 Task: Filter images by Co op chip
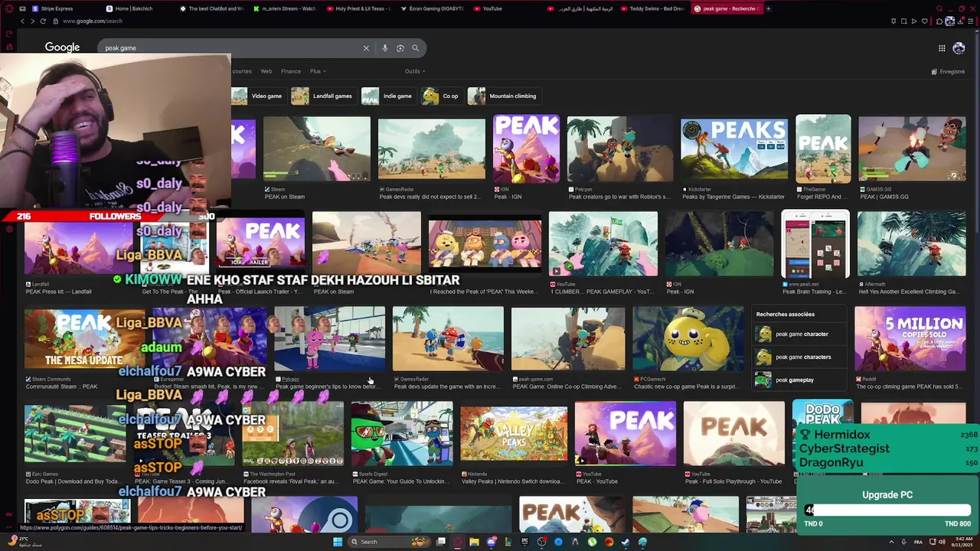pos(442,96)
